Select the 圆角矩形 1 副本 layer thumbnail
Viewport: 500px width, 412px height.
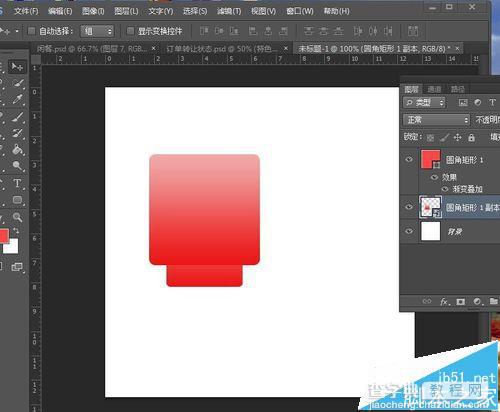coord(430,207)
